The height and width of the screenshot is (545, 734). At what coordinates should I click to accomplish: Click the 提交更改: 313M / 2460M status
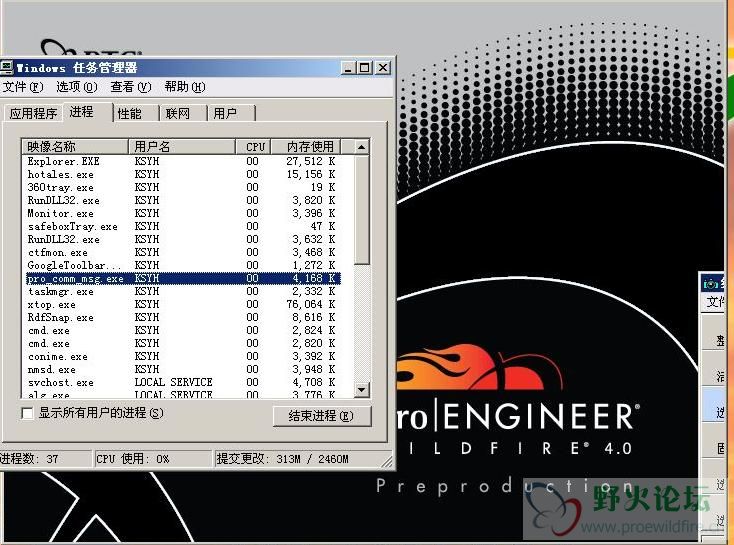(298, 459)
